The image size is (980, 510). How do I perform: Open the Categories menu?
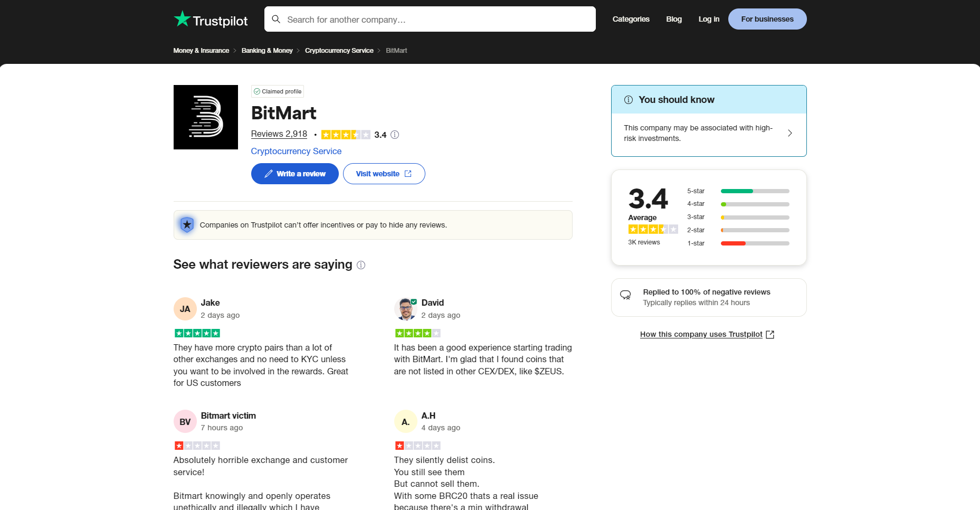click(631, 19)
